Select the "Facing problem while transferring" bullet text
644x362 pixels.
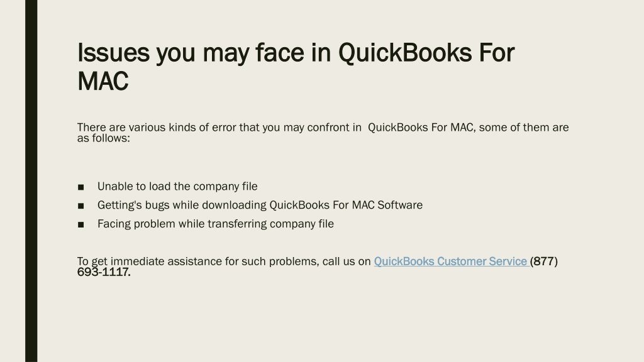[216, 224]
